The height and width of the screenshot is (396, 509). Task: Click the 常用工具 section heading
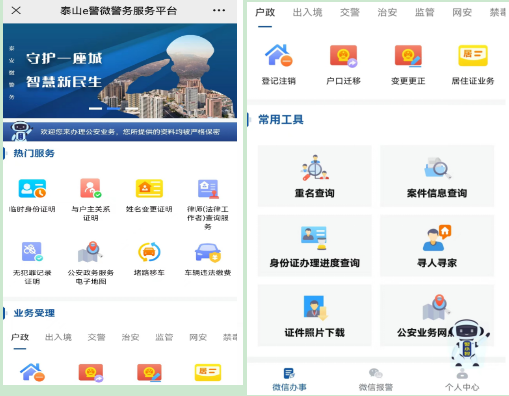[281, 120]
